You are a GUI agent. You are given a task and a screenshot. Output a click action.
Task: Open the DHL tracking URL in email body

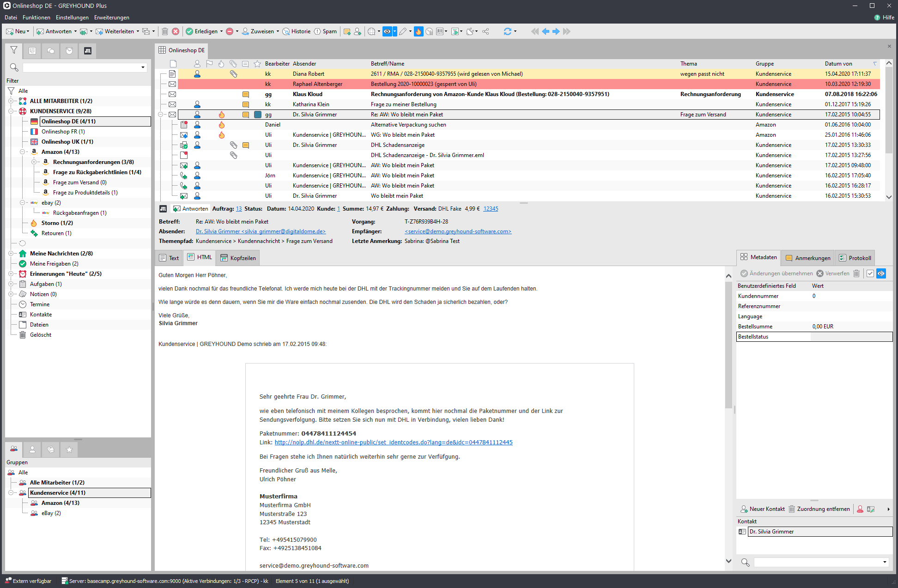pyautogui.click(x=394, y=443)
